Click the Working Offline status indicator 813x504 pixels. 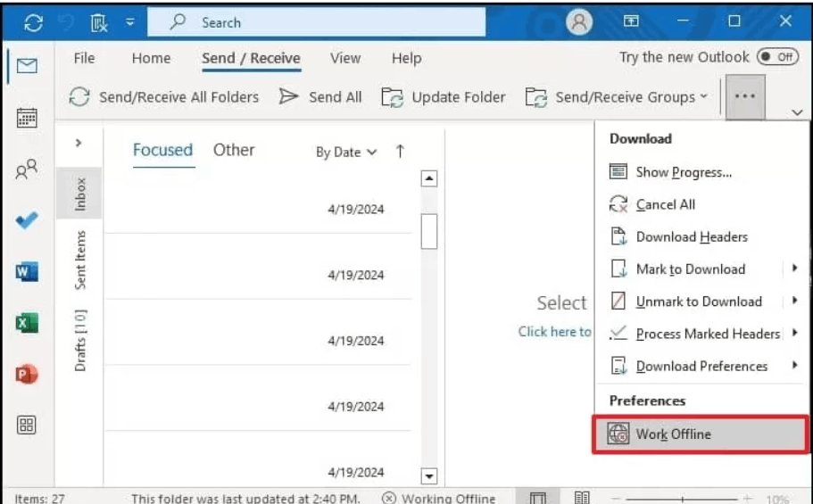[x=439, y=499]
